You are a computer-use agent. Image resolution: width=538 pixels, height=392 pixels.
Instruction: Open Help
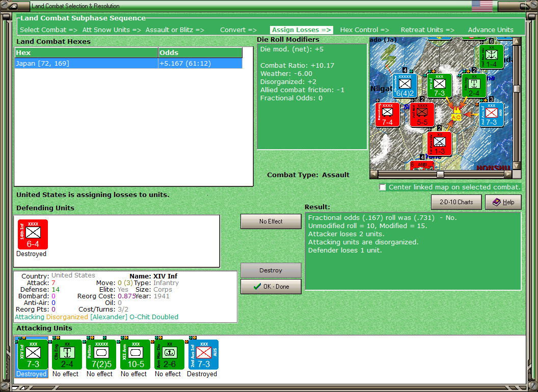pos(503,202)
